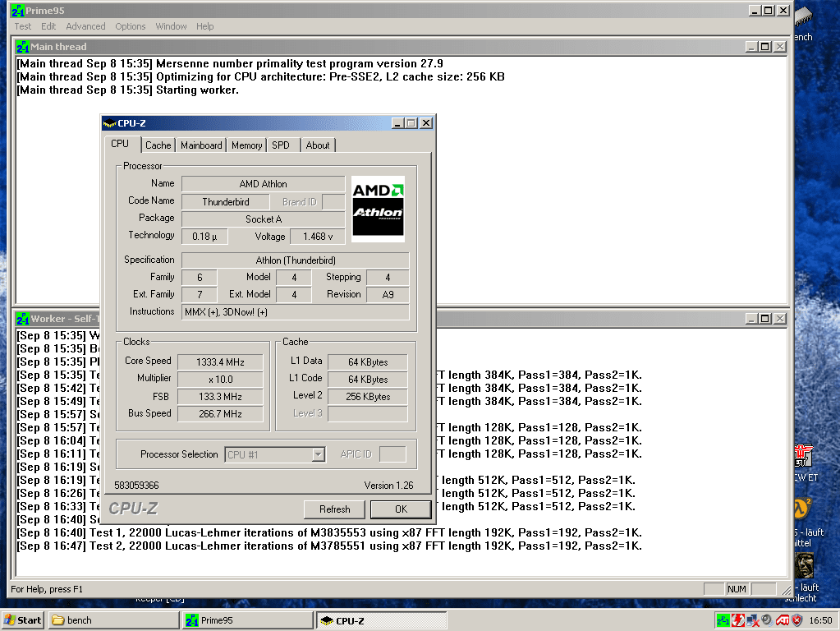Switch to Prime95 taskbar button
Viewport: 840px width, 631px height.
(x=247, y=620)
